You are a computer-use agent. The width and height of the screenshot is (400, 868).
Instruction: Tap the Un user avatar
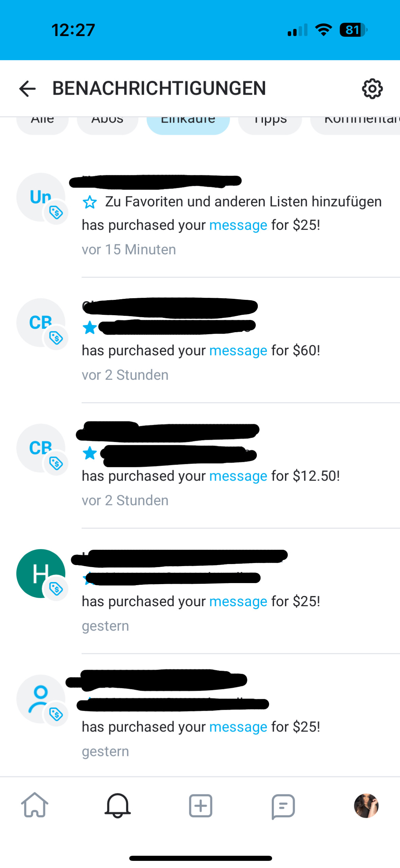click(41, 197)
